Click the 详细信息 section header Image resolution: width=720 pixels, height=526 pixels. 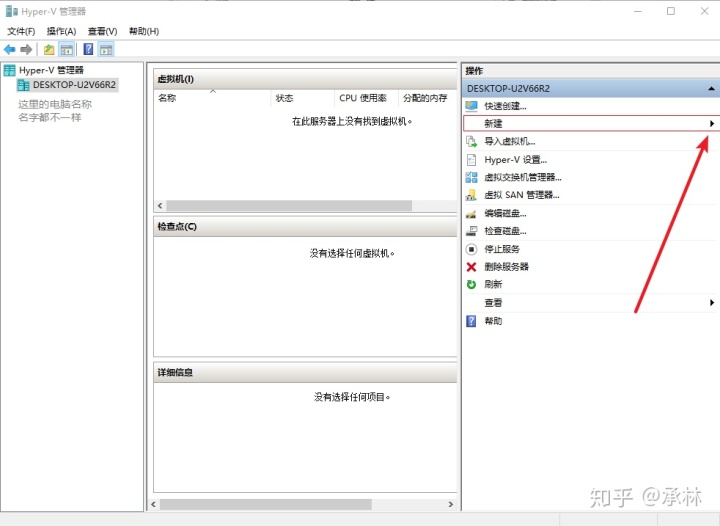pyautogui.click(x=305, y=373)
